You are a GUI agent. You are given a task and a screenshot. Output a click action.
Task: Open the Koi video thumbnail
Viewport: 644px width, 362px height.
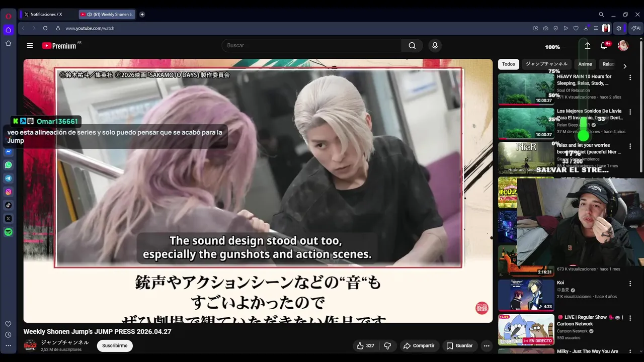tap(526, 295)
